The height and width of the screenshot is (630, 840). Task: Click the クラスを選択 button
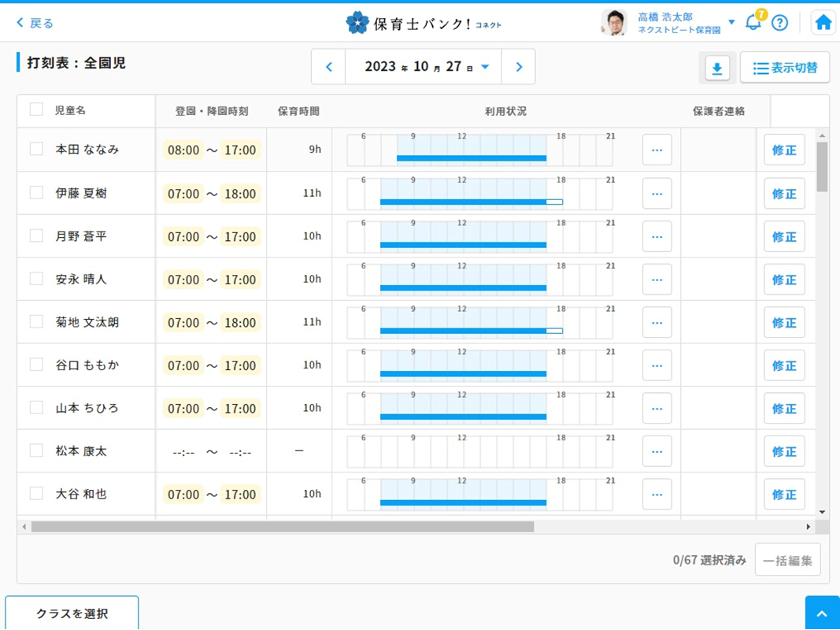[x=72, y=613]
